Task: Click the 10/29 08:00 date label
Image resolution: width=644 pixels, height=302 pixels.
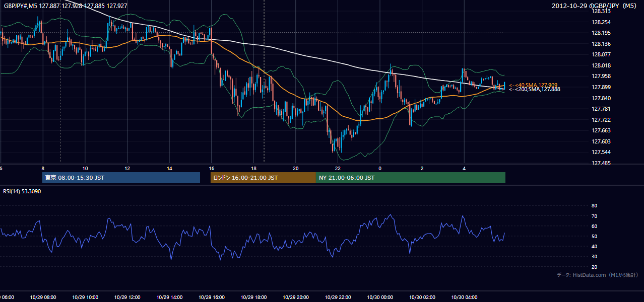Action: (43, 297)
